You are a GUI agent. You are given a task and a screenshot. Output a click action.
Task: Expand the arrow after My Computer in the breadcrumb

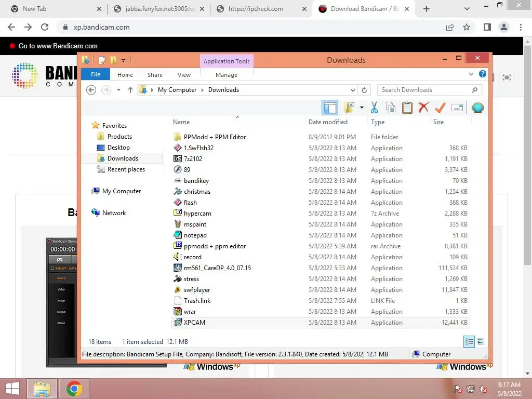203,90
